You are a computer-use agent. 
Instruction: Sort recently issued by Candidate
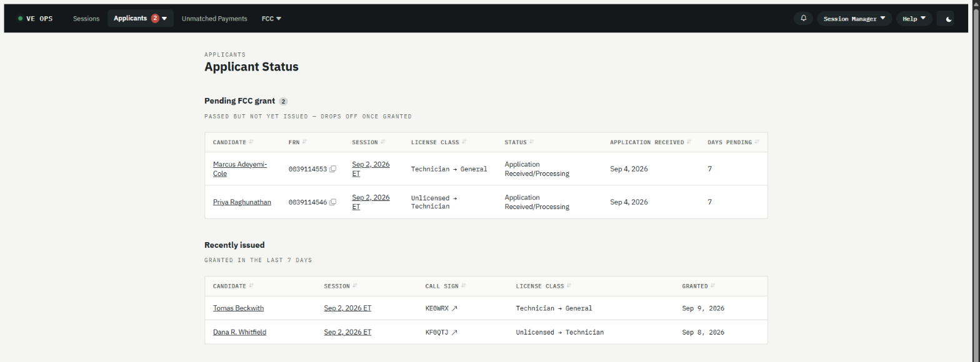(x=233, y=286)
